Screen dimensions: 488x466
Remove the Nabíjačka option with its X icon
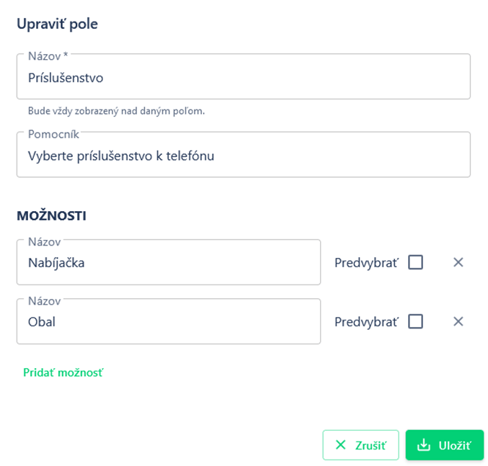458,262
